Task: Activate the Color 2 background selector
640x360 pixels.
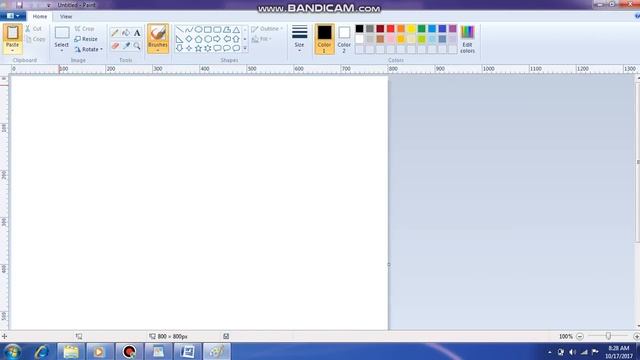Action: (344, 39)
